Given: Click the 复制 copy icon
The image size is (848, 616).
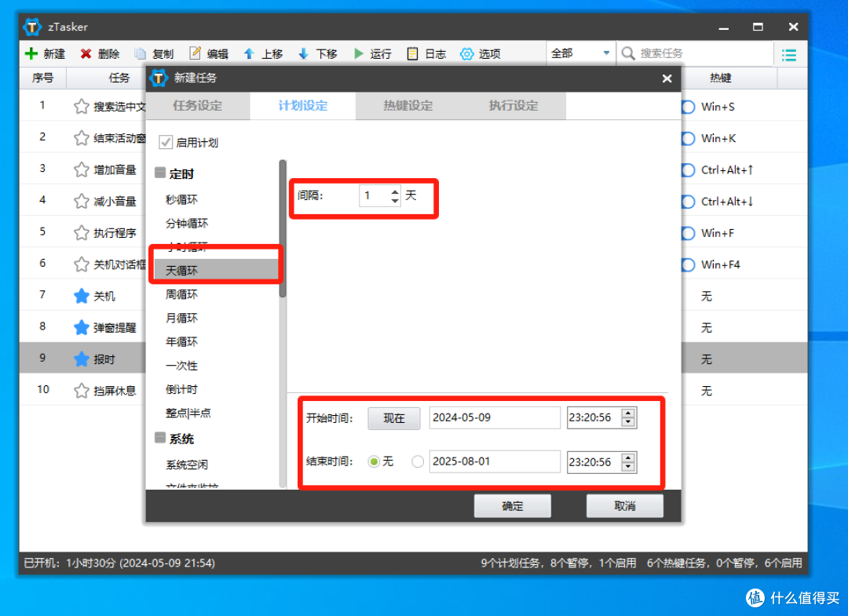Looking at the screenshot, I should pyautogui.click(x=140, y=53).
